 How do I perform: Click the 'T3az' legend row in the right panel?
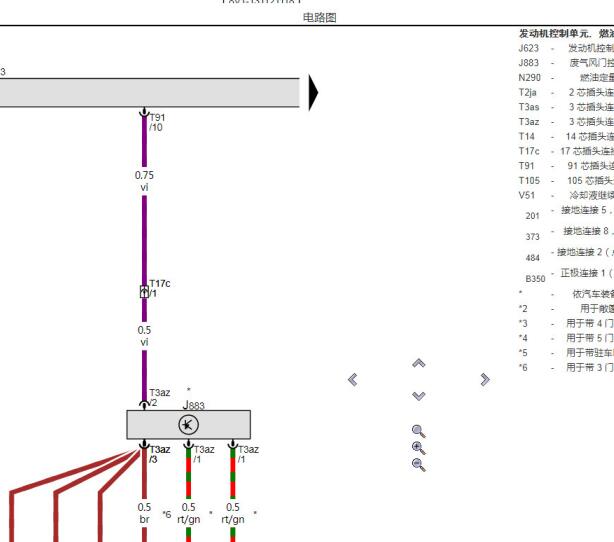pyautogui.click(x=566, y=122)
